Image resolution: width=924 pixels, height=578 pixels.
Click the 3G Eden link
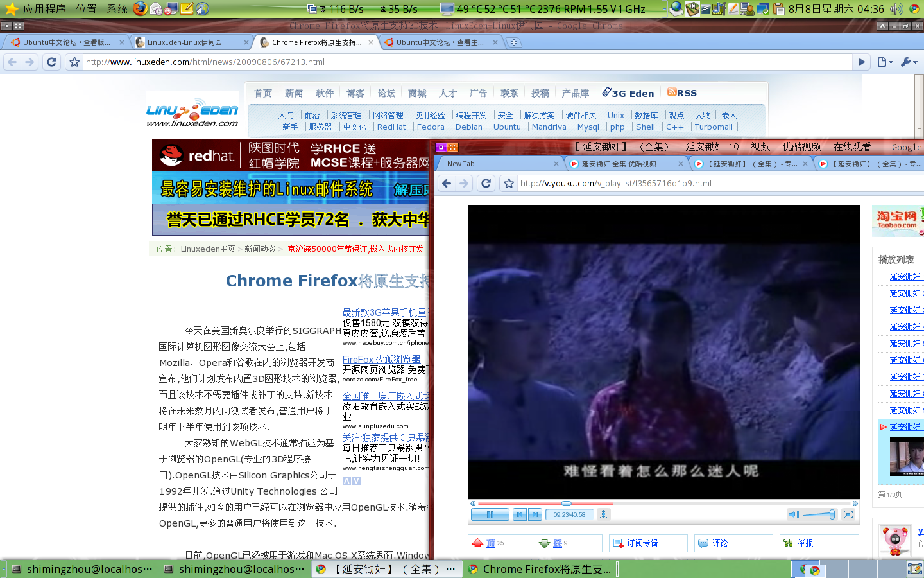pyautogui.click(x=628, y=92)
